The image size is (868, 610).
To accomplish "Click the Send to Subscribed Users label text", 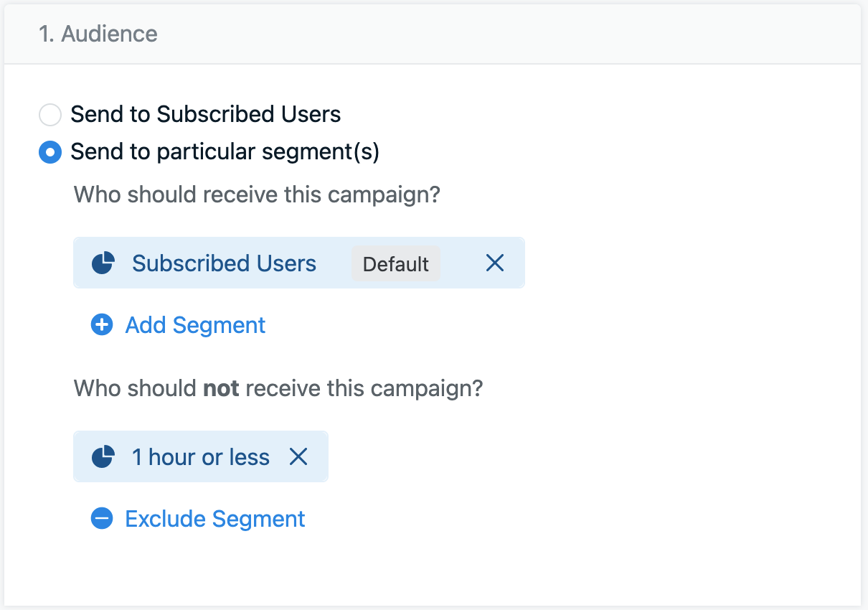I will pyautogui.click(x=205, y=115).
